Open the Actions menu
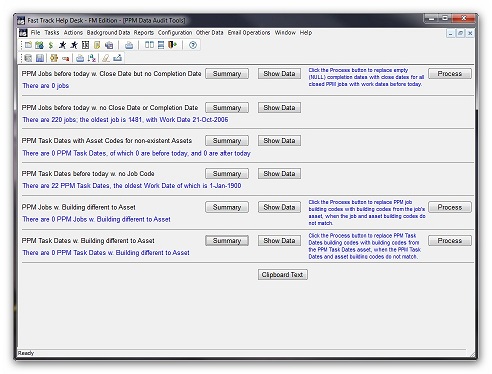This screenshot has width=492, height=374. [73, 33]
